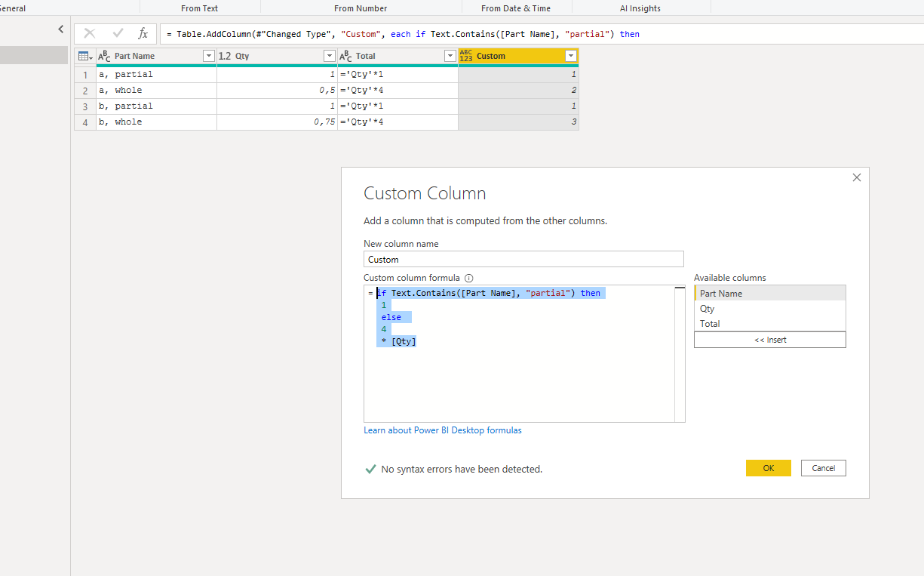The width and height of the screenshot is (924, 576).
Task: Select cell "b, partial"
Action: [x=156, y=106]
